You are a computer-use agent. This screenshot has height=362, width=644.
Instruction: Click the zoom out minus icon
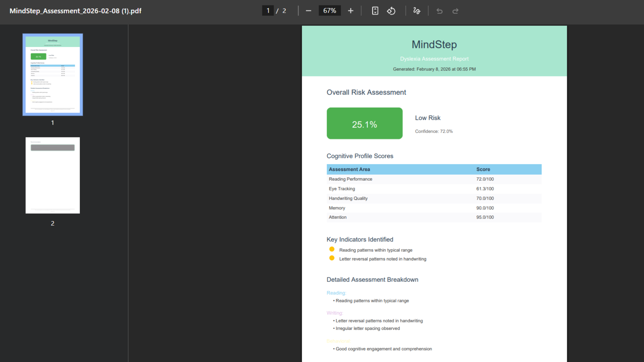coord(309,11)
